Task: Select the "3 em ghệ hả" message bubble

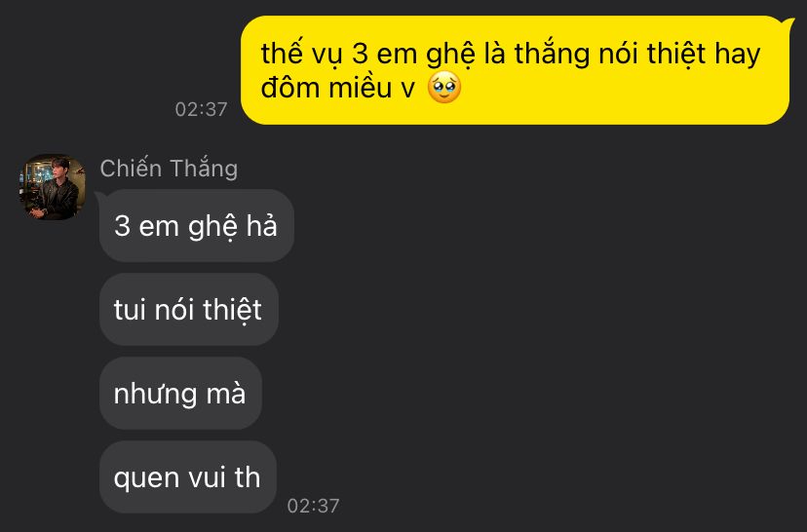Action: pyautogui.click(x=197, y=226)
